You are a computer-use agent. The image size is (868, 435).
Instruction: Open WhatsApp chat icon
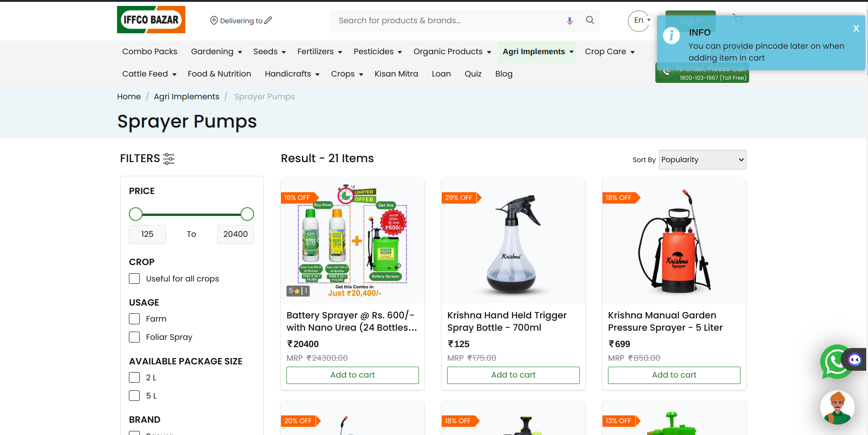tap(835, 362)
